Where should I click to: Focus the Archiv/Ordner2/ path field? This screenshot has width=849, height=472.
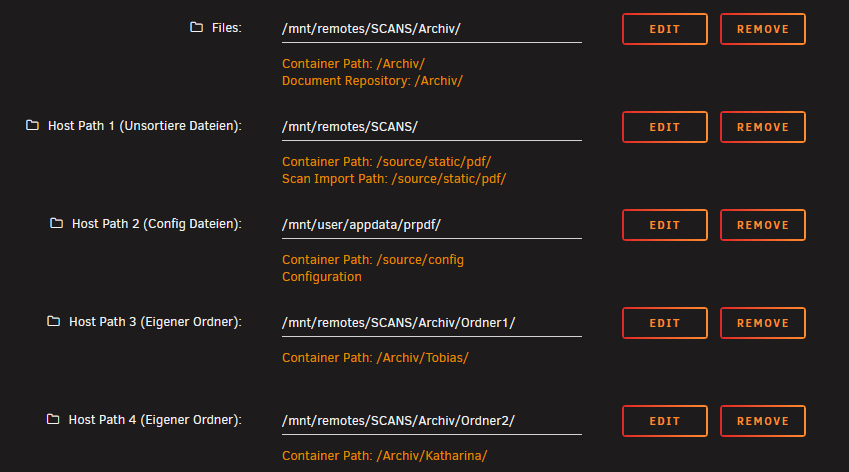432,421
